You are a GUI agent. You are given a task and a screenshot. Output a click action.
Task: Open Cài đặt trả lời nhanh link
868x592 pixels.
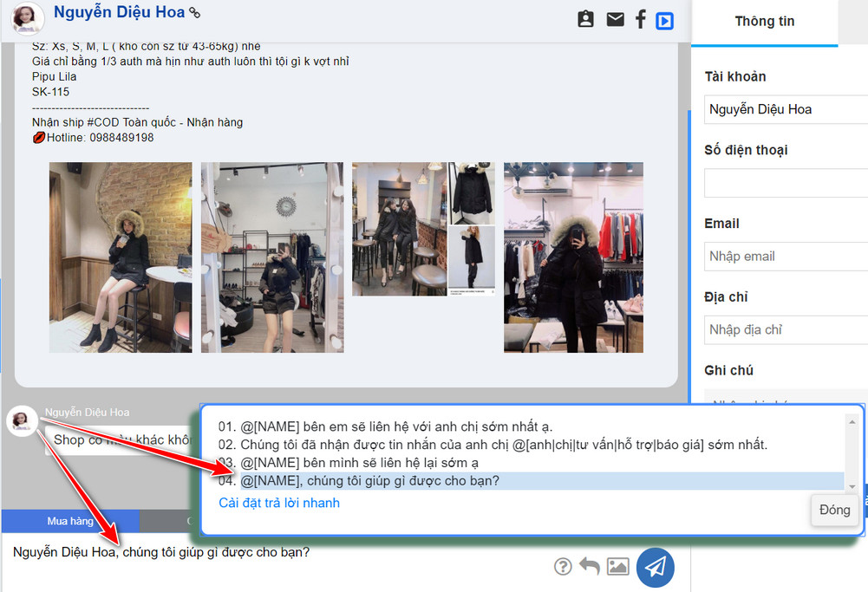(x=279, y=503)
